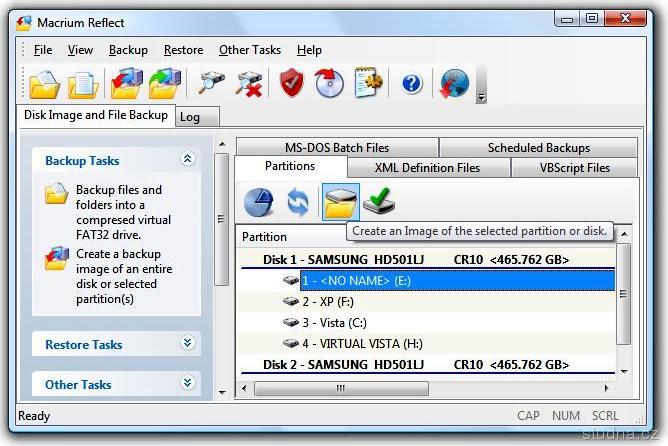Screen dimensions: 668x446
Task: Open the Help menu
Action: [309, 50]
